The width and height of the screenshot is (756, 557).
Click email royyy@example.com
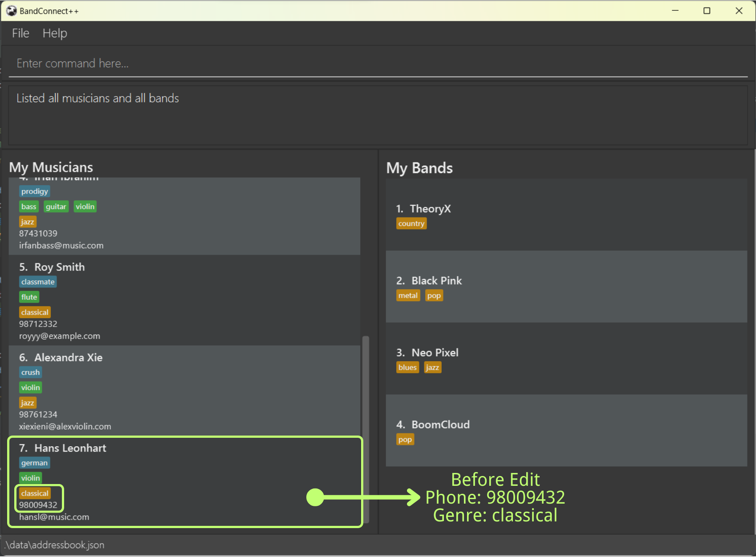[x=60, y=336]
